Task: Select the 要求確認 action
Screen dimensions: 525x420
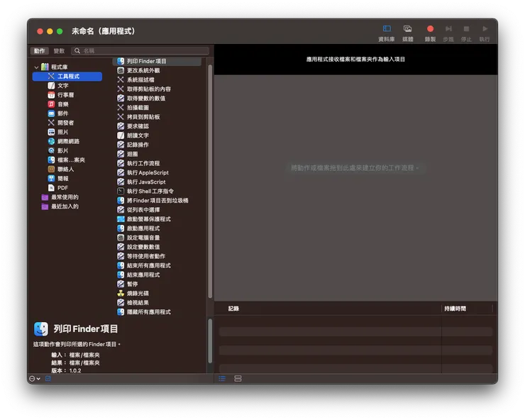Action: [x=133, y=126]
